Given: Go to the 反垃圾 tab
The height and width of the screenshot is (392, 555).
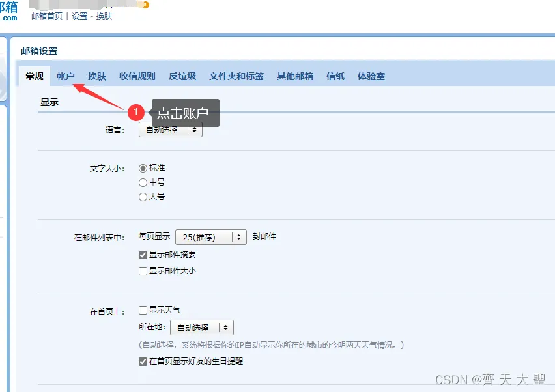Looking at the screenshot, I should (182, 76).
